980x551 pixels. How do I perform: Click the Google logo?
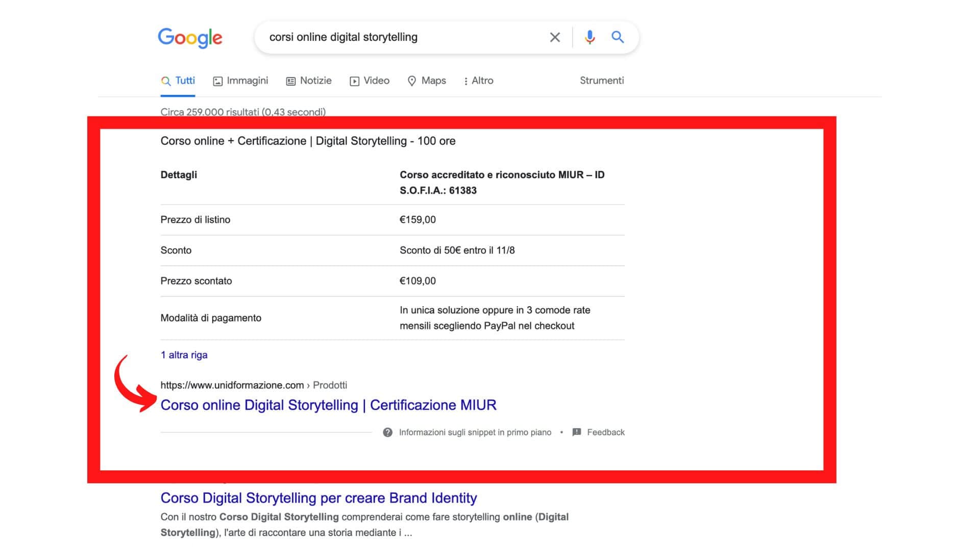191,37
